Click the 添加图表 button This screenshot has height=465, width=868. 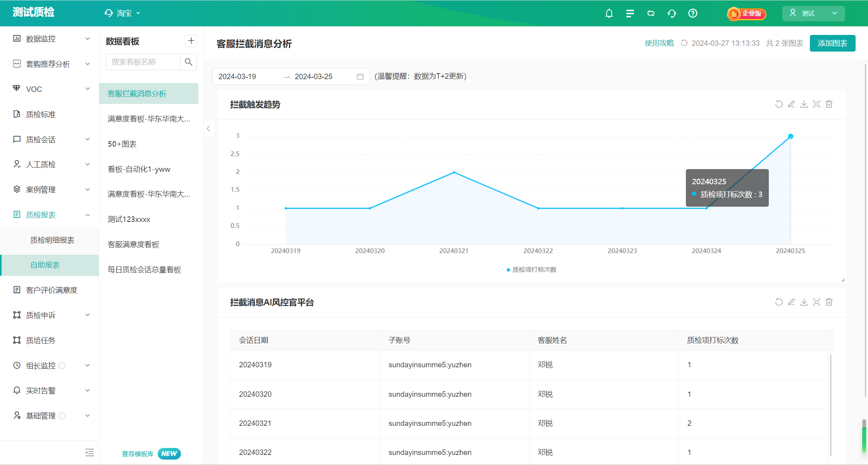pos(832,43)
